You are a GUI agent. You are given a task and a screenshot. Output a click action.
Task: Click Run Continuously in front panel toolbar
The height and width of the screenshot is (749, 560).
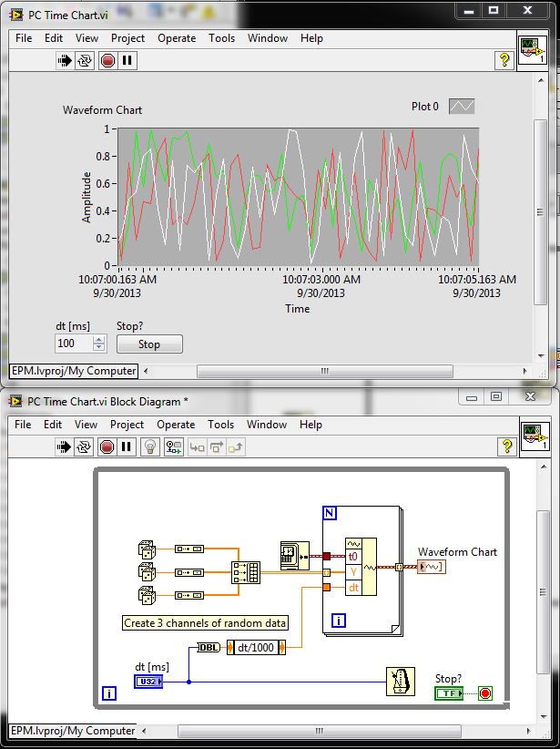85,61
